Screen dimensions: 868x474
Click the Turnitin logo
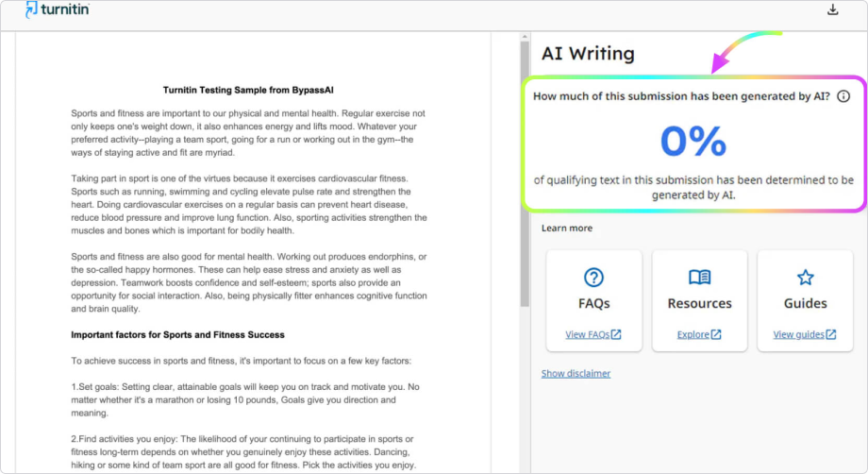[x=57, y=9]
